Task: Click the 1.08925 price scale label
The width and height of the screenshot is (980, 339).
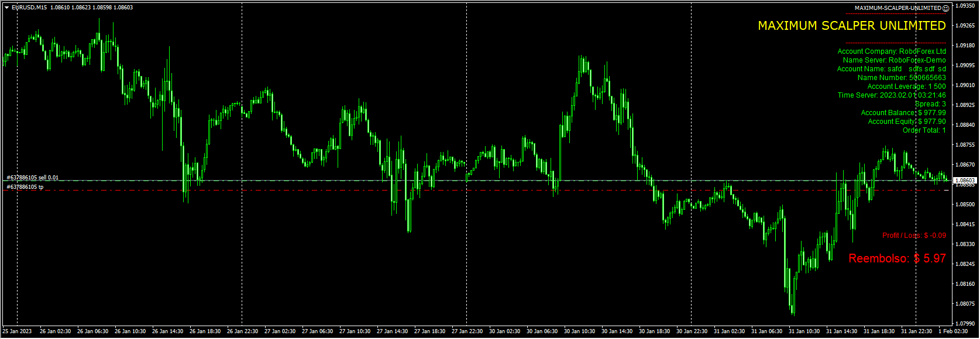Action: [965, 105]
